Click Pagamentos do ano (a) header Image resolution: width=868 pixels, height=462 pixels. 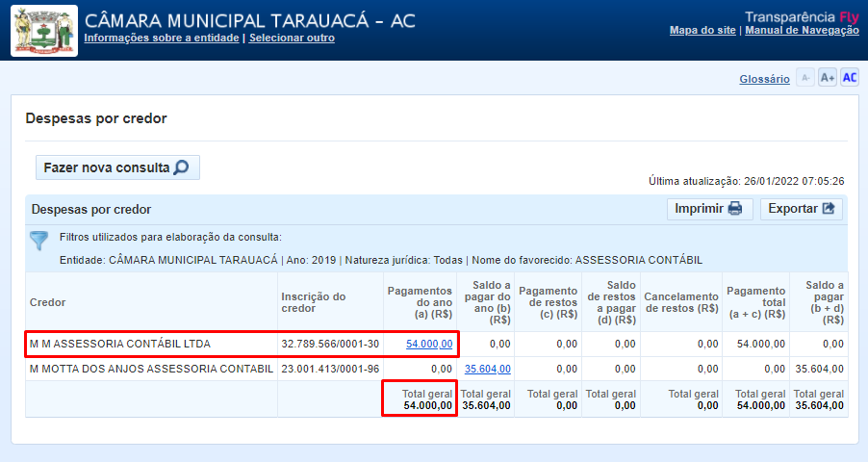[x=421, y=302]
